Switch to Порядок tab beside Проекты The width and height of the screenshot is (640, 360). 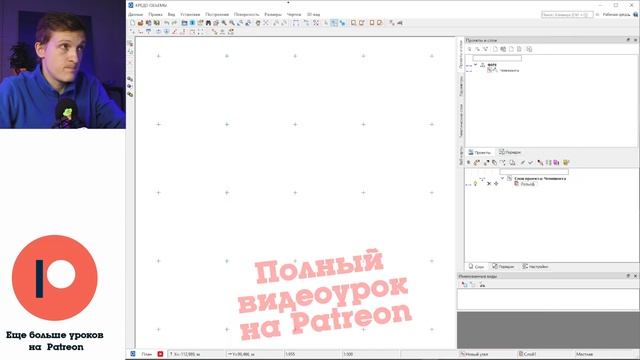click(x=510, y=152)
